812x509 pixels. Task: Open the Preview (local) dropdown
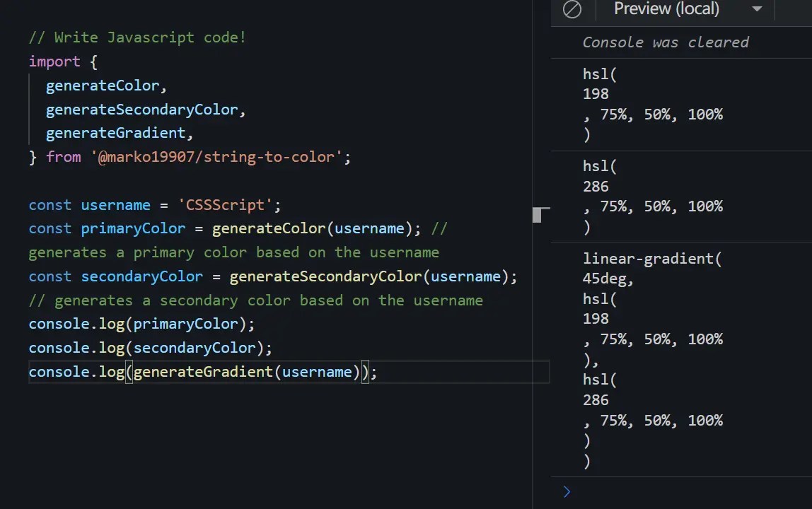tap(688, 8)
